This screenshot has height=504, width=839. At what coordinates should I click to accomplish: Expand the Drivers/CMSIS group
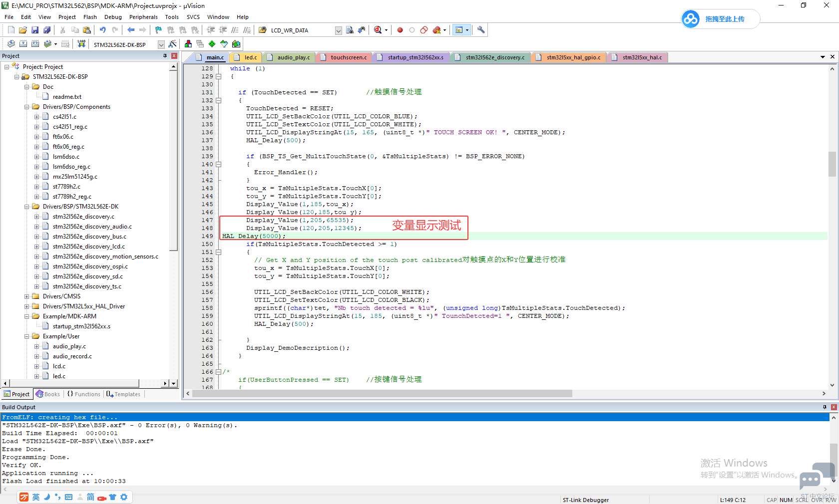coord(27,296)
